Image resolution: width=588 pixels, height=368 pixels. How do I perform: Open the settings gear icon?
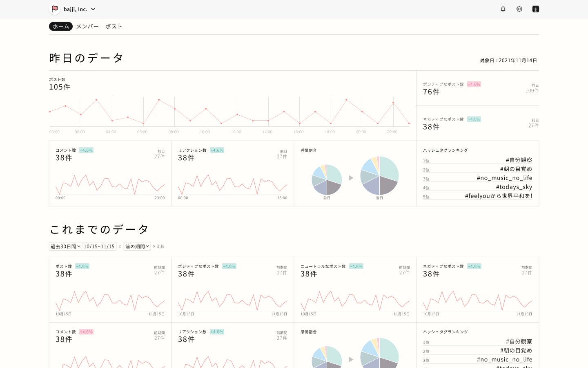pyautogui.click(x=519, y=9)
